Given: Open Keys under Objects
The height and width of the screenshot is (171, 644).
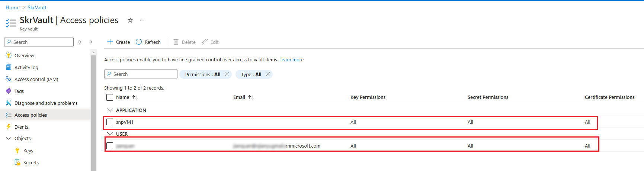Looking at the screenshot, I should pyautogui.click(x=28, y=151).
